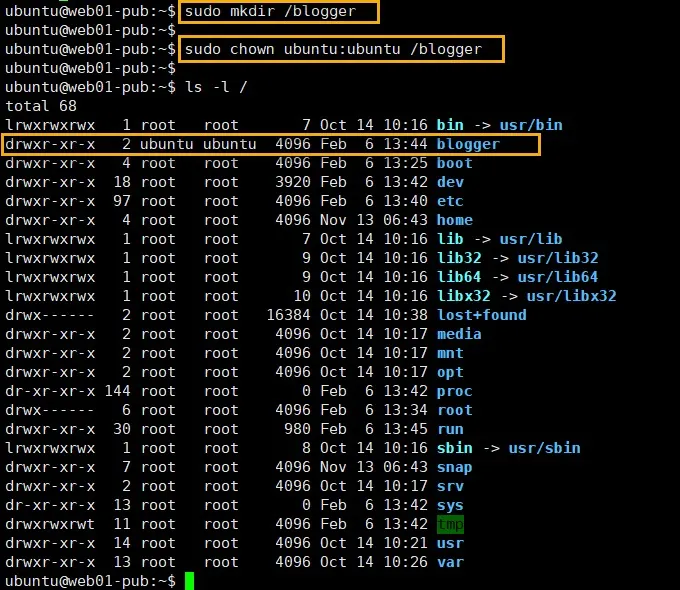Click the 'var' directory name
This screenshot has height=590, width=680.
click(x=450, y=562)
